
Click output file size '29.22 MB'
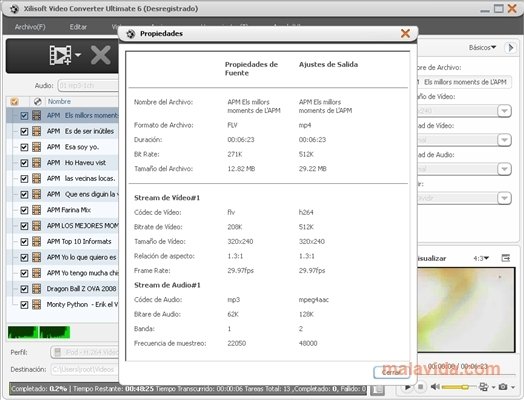point(312,169)
